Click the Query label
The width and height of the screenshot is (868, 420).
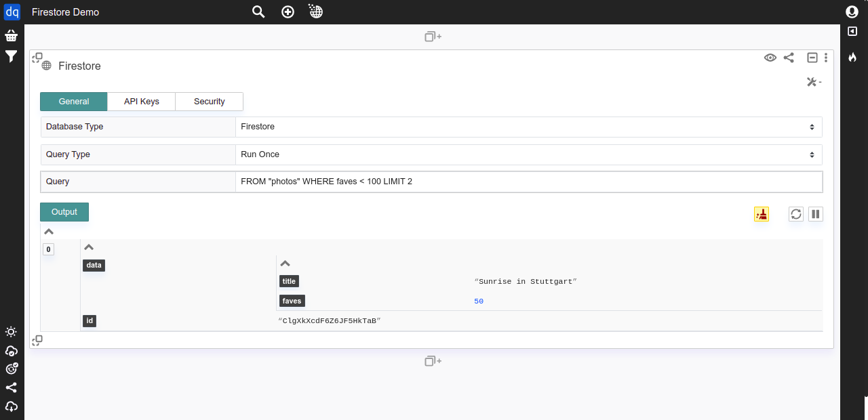pyautogui.click(x=58, y=182)
